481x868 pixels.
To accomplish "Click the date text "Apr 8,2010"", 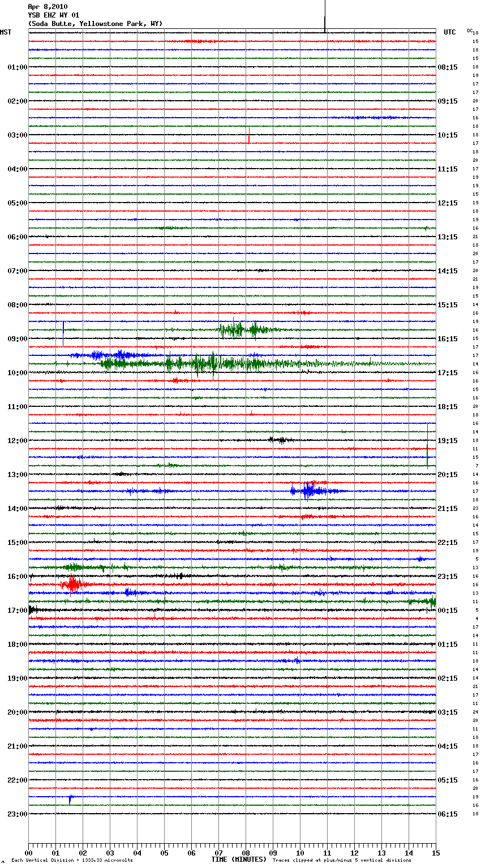I will pos(48,7).
